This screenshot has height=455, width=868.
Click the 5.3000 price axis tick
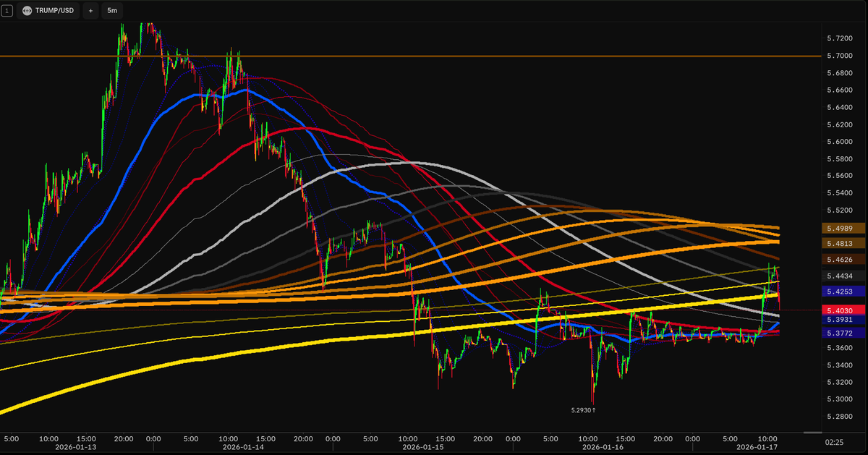[839, 399]
